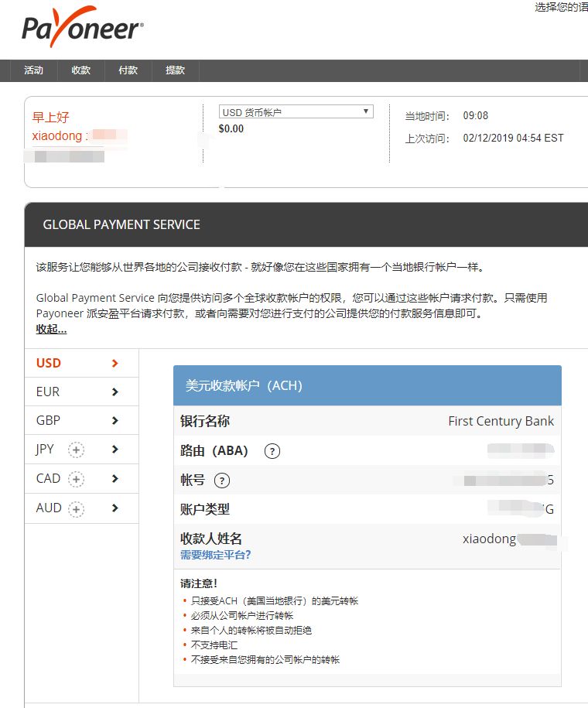Select the EUR currency tab
The height and width of the screenshot is (708, 588).
(x=81, y=392)
